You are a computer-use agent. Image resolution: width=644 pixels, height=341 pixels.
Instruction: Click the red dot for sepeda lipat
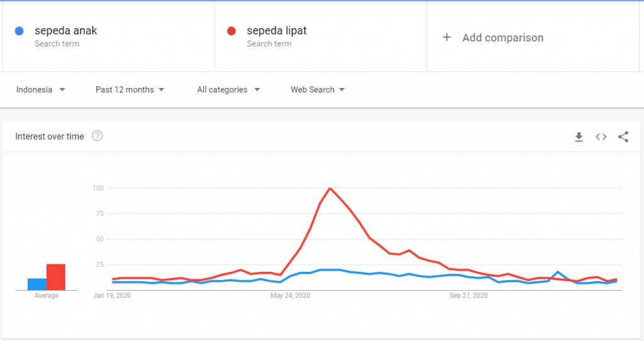point(231,31)
